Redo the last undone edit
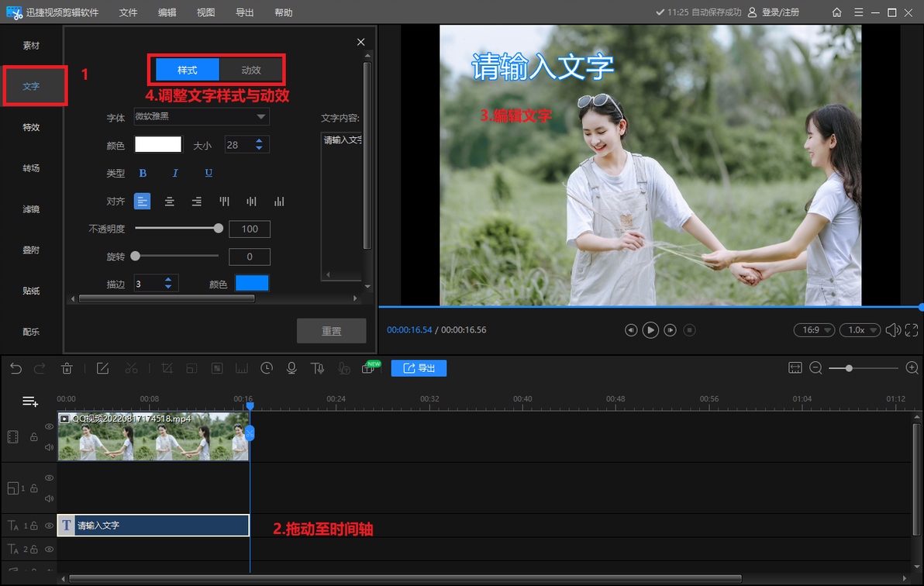Screen dimensions: 924x586 pyautogui.click(x=40, y=368)
